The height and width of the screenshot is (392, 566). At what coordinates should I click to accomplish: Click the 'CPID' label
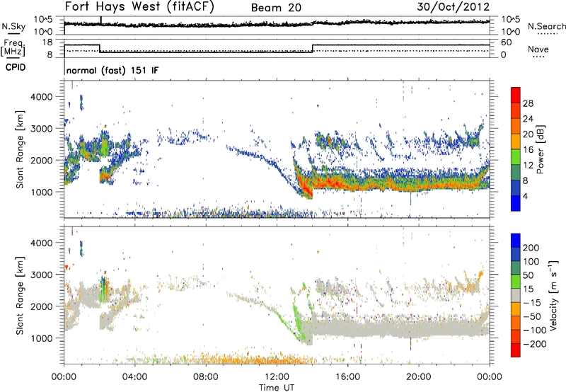coord(16,67)
